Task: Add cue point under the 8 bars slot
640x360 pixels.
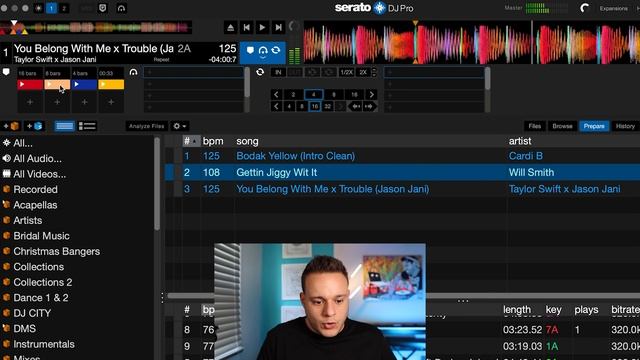Action: (x=57, y=102)
